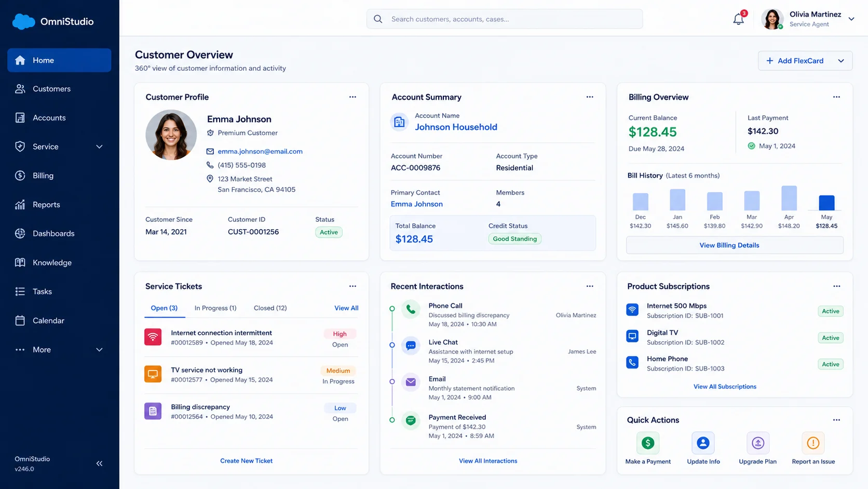Open Reports in the sidebar

[59, 205]
